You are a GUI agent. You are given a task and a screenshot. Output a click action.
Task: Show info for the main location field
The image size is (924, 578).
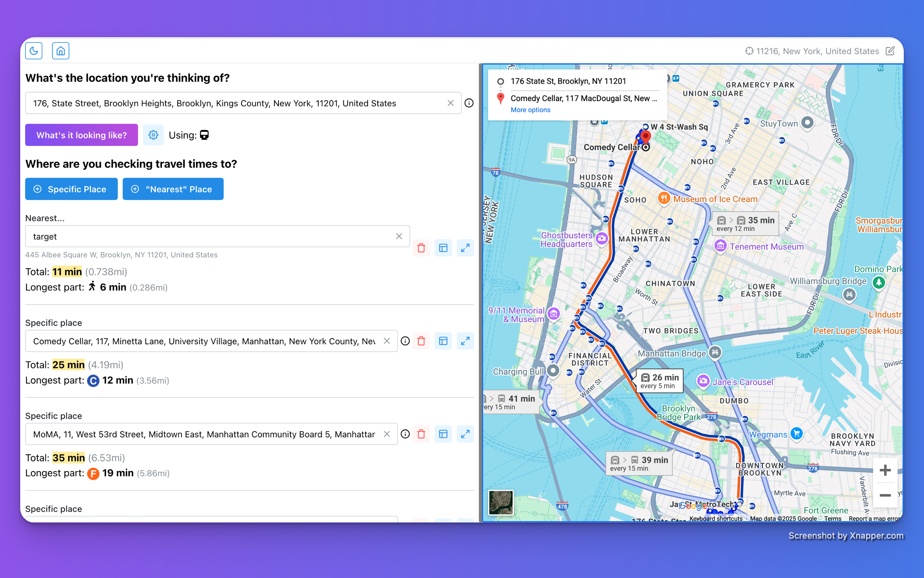(469, 103)
